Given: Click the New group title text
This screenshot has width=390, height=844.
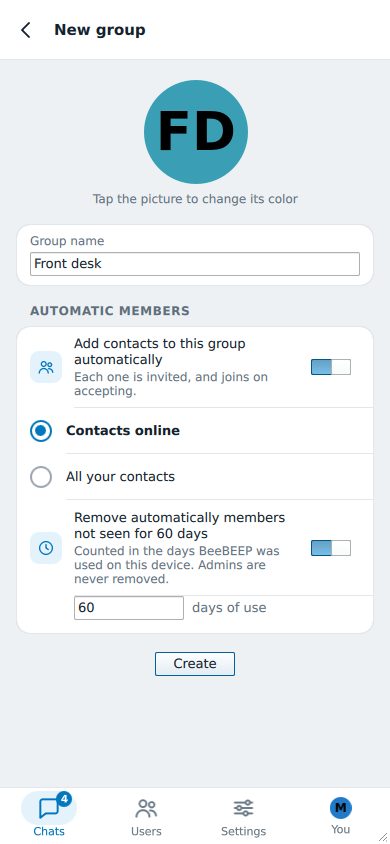Looking at the screenshot, I should 100,30.
